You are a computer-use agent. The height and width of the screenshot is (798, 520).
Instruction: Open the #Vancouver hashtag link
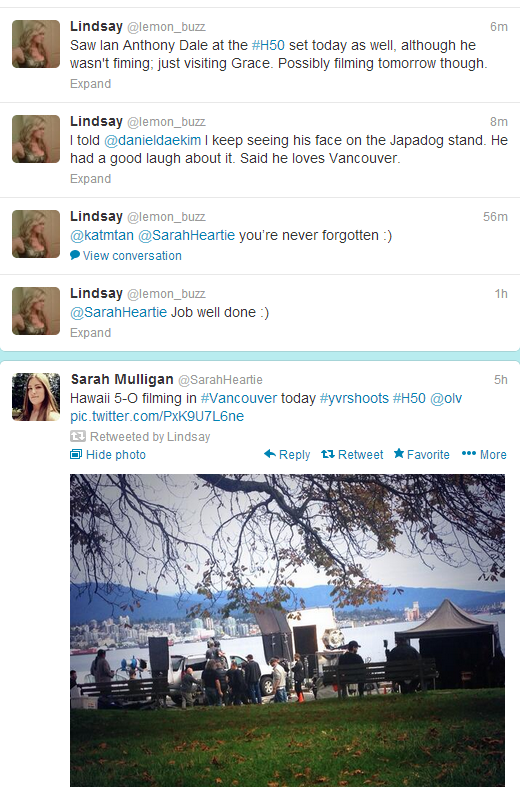[x=239, y=398]
